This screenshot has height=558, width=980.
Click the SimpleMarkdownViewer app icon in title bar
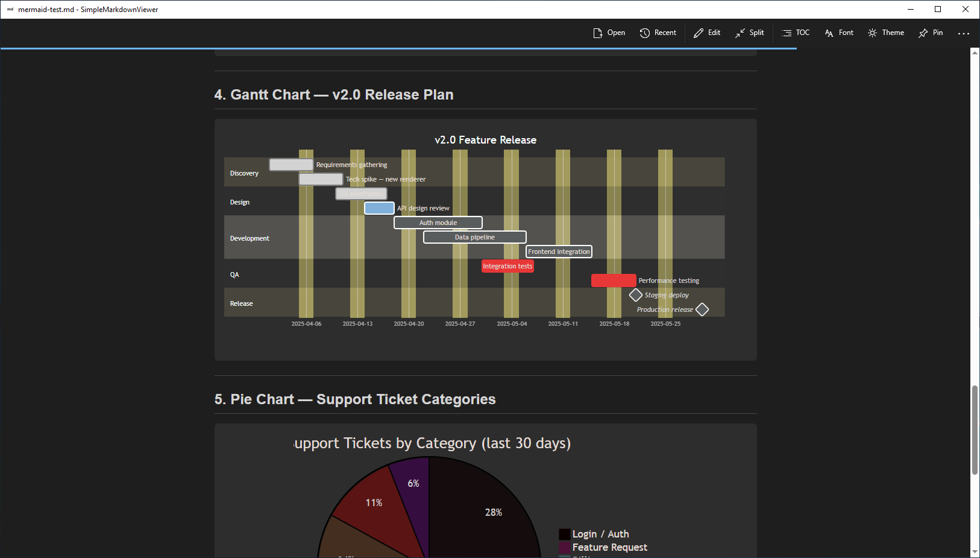pos(10,10)
